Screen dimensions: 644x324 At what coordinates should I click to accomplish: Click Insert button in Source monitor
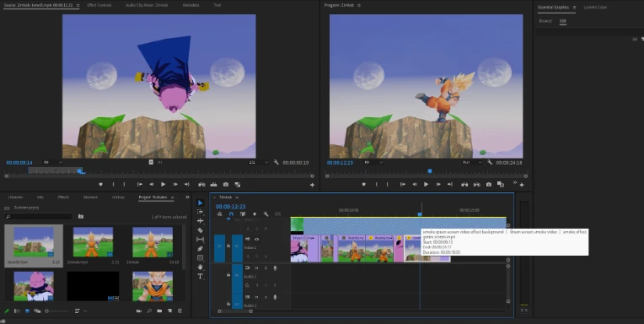[x=201, y=185]
